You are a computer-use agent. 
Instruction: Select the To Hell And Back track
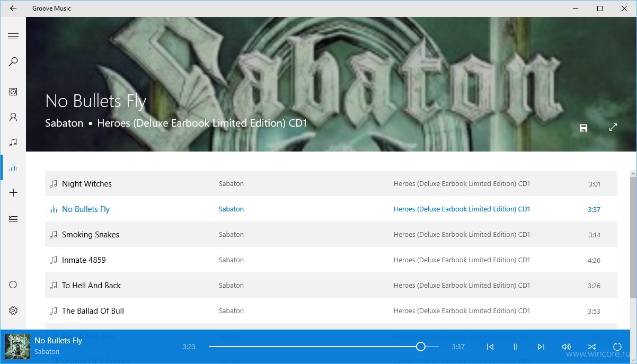331,286
